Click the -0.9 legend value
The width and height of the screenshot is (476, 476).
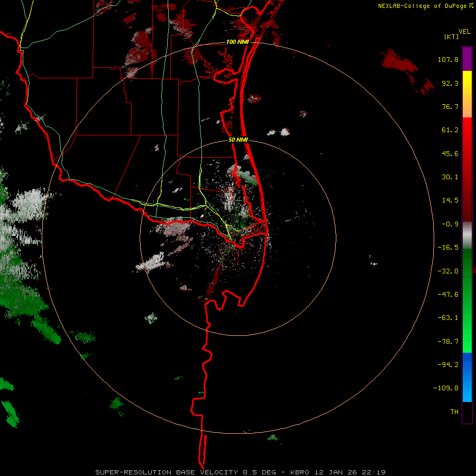450,224
